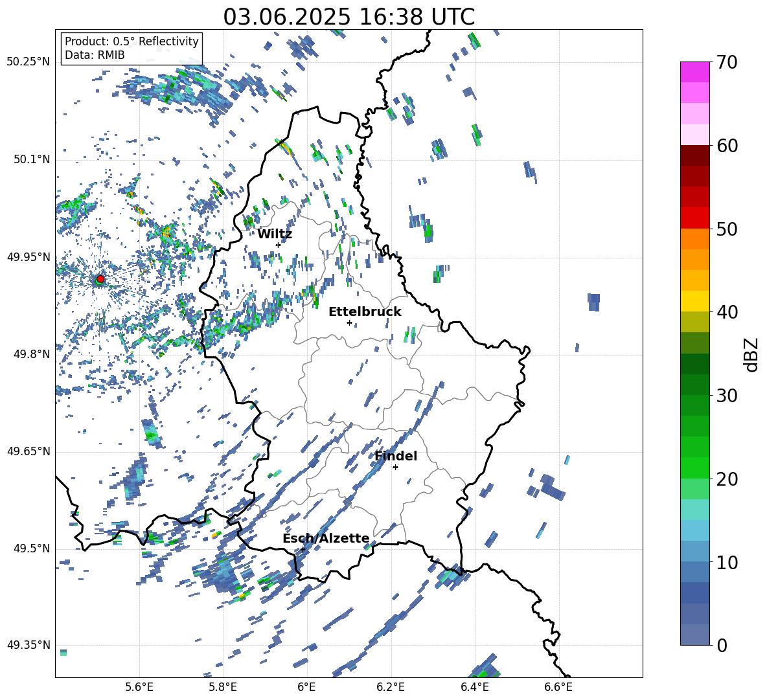Click the Ettelbruck location cross marker
The width and height of the screenshot is (767, 700).
pos(349,322)
